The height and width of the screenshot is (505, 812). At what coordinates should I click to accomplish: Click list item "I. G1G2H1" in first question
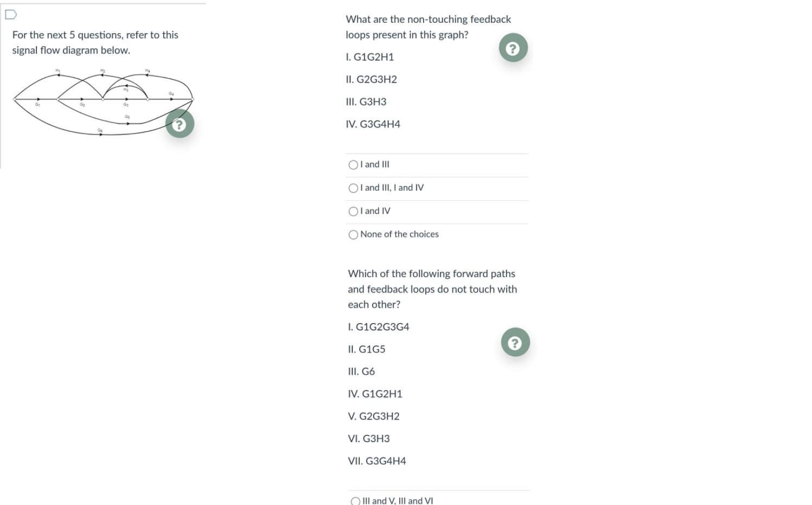pyautogui.click(x=370, y=57)
